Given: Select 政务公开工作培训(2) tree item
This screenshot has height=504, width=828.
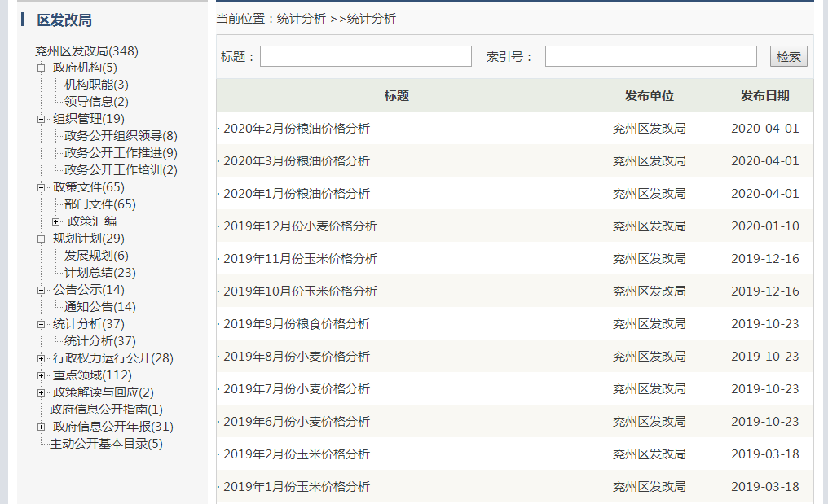Looking at the screenshot, I should coord(121,170).
